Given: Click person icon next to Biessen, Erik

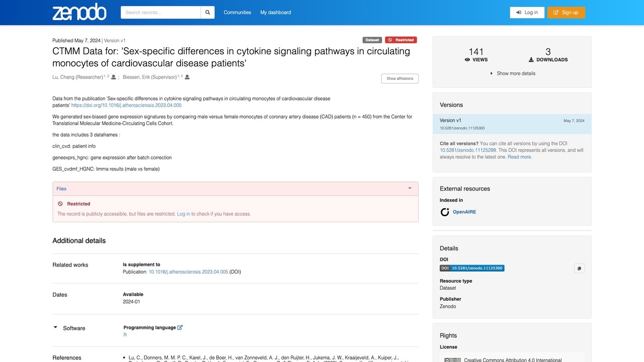Looking at the screenshot, I should point(187,77).
